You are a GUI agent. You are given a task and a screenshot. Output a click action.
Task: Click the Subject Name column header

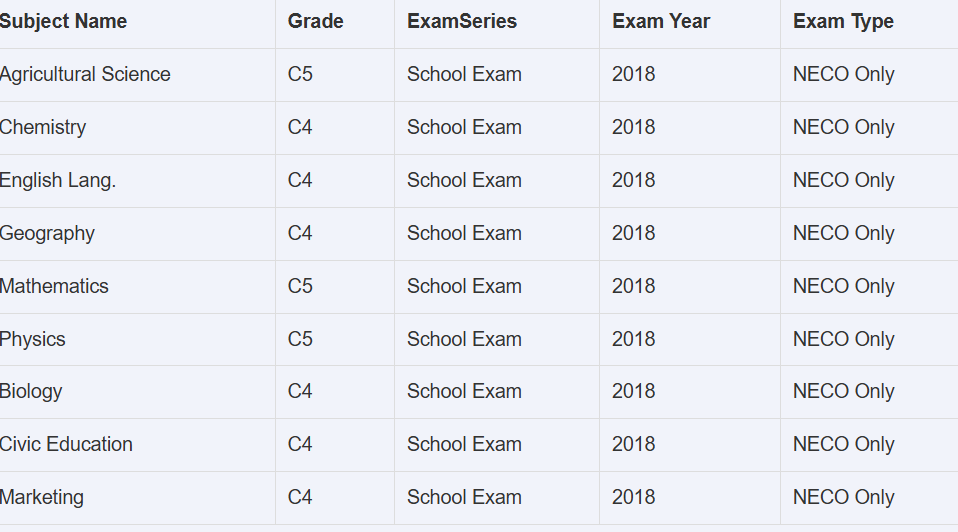[64, 21]
